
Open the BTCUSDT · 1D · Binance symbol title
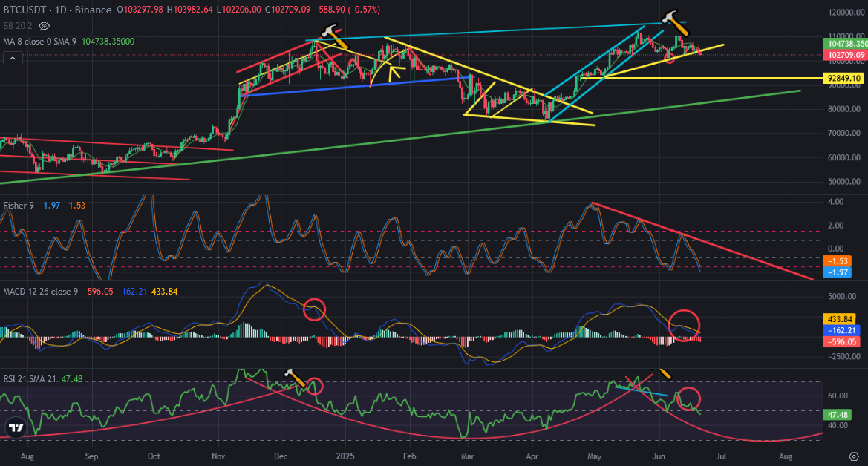[x=58, y=10]
